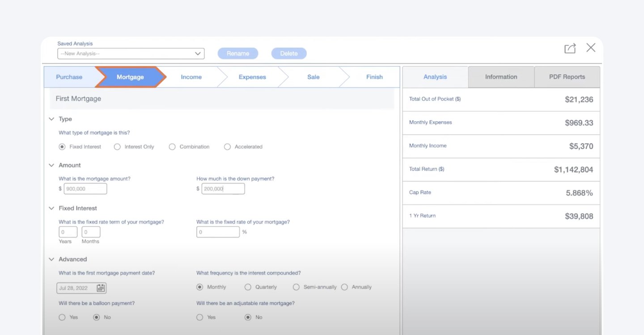Open the Information tab
Viewport: 644px width, 335px height.
click(x=501, y=77)
